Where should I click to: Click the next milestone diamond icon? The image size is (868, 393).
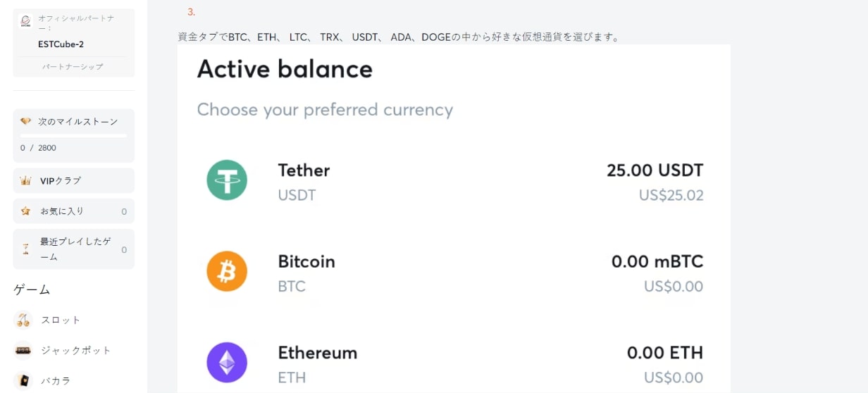[x=26, y=121]
